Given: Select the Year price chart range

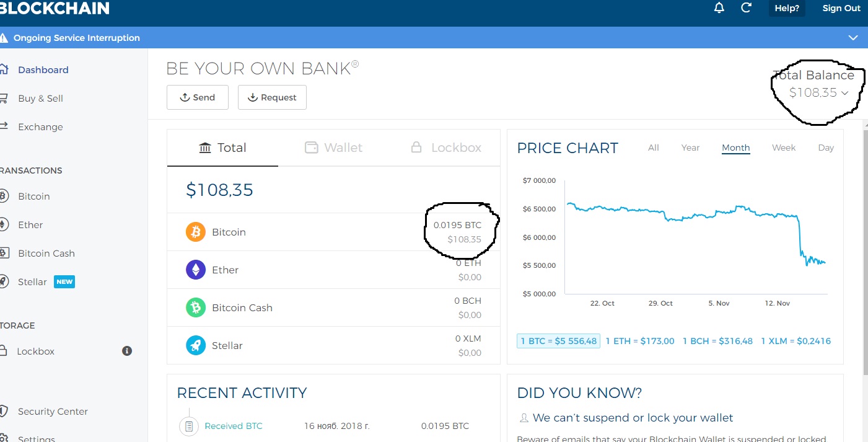Looking at the screenshot, I should [x=690, y=148].
